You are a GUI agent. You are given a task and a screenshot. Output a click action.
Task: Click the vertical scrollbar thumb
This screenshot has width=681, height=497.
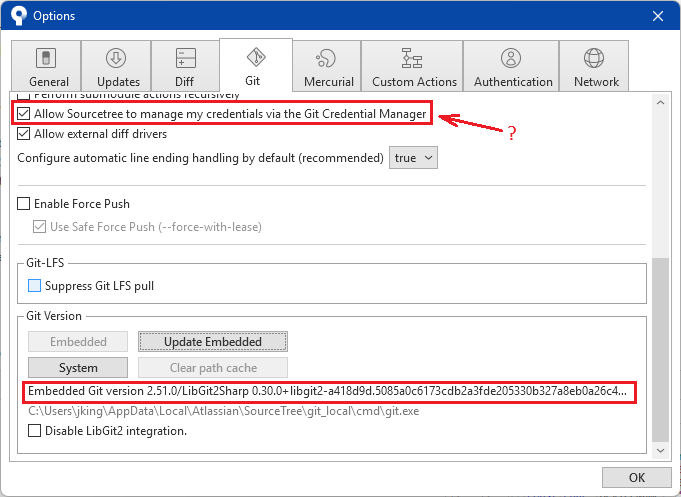661,350
